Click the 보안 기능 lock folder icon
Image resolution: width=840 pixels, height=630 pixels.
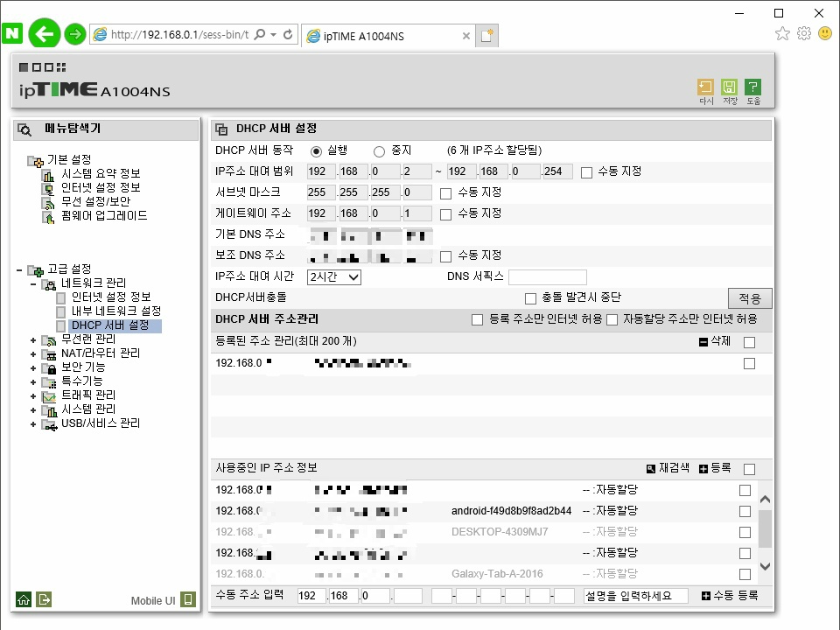click(49, 368)
